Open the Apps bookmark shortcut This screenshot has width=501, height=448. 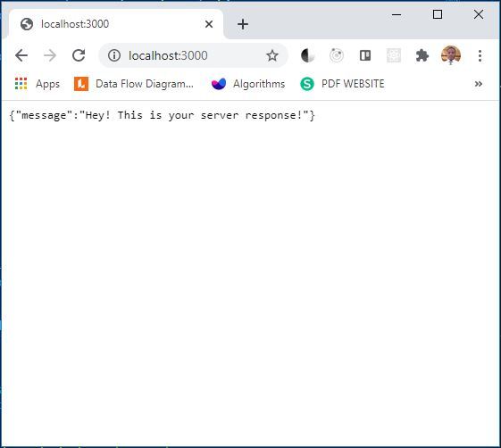coord(38,84)
